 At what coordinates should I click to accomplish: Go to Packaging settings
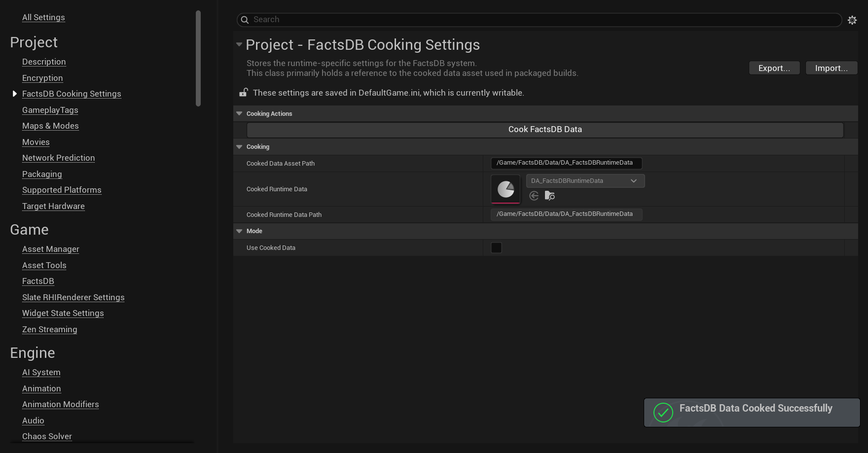pos(42,174)
